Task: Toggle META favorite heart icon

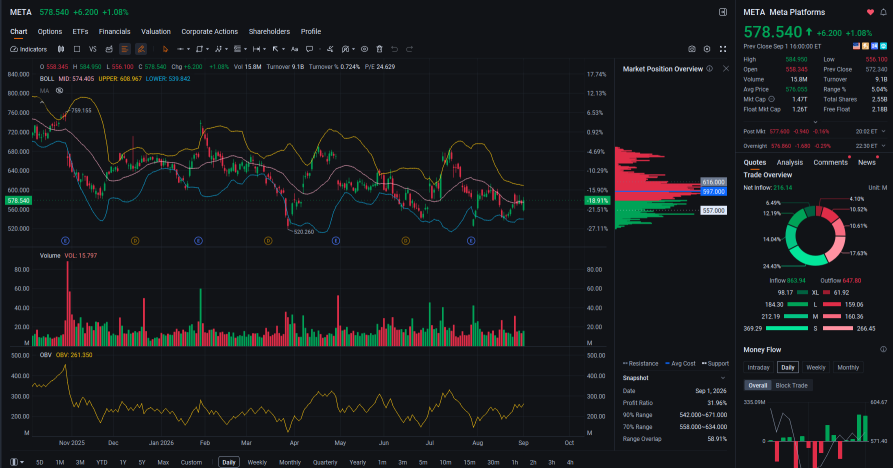Action: point(870,12)
